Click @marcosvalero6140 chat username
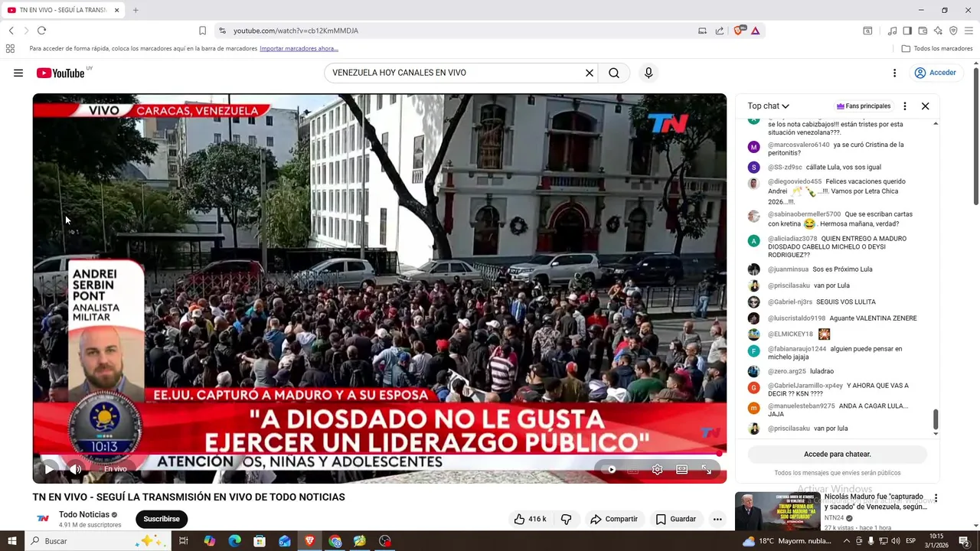Viewport: 980px width, 551px height. click(x=799, y=145)
